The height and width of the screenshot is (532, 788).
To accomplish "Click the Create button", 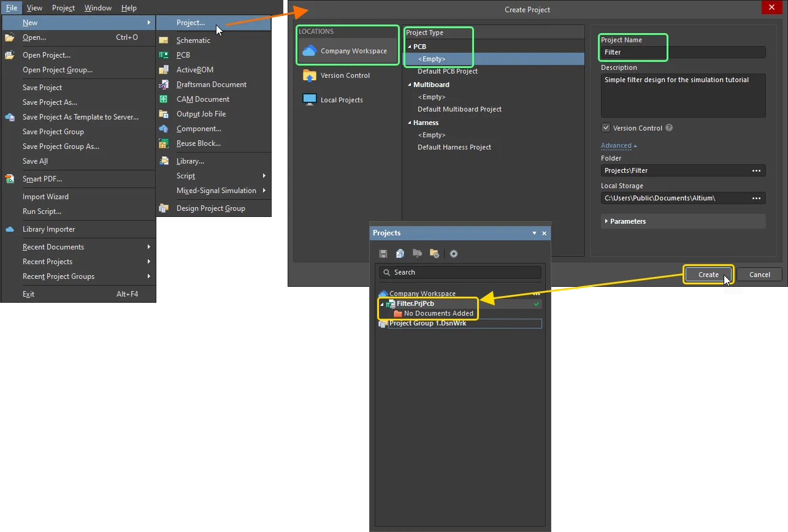I will pyautogui.click(x=708, y=275).
